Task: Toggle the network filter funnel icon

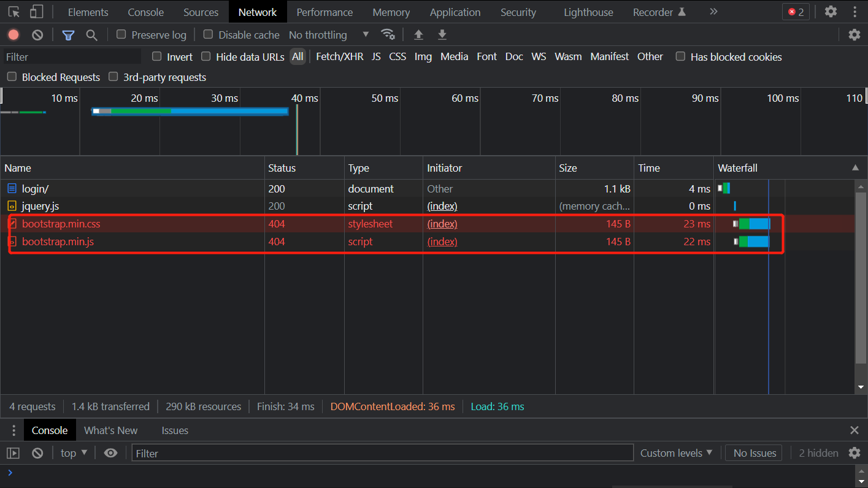Action: pos(68,35)
